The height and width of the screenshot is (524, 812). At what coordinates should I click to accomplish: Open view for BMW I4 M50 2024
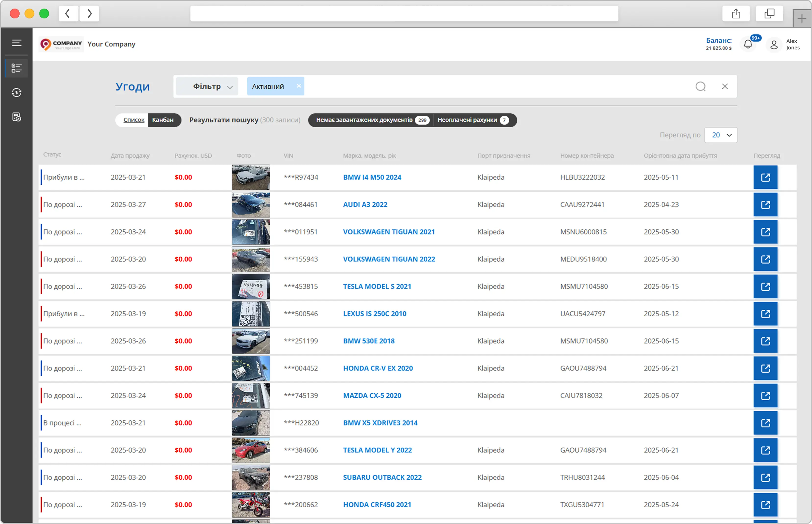765,177
